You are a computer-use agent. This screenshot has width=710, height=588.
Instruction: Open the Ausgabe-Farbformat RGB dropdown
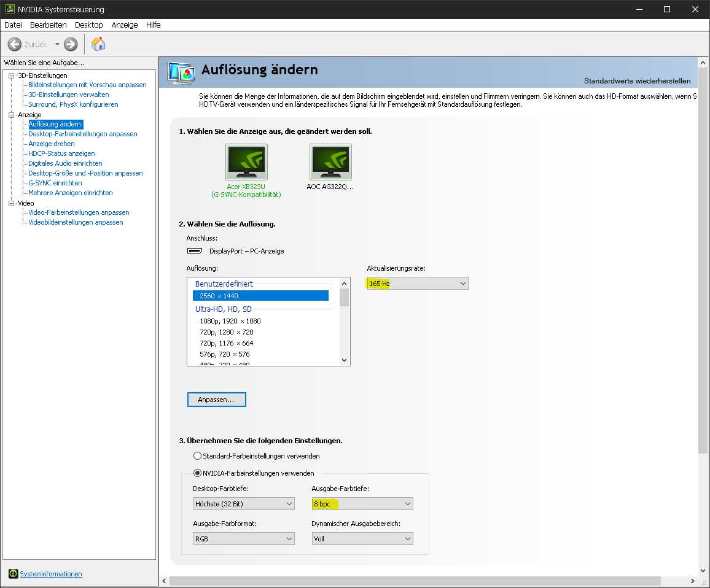[244, 539]
